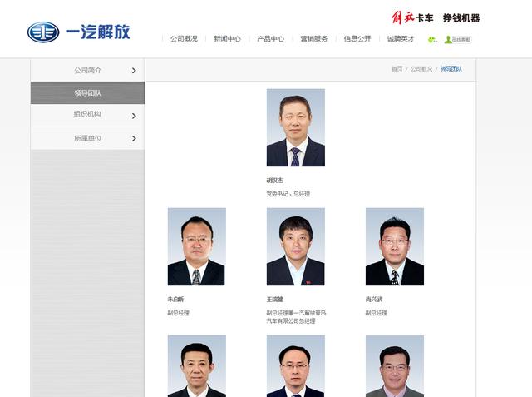This screenshot has height=397, width=532.
Task: Expand the 组织机构 sidebar chevron
Action: pyautogui.click(x=134, y=116)
